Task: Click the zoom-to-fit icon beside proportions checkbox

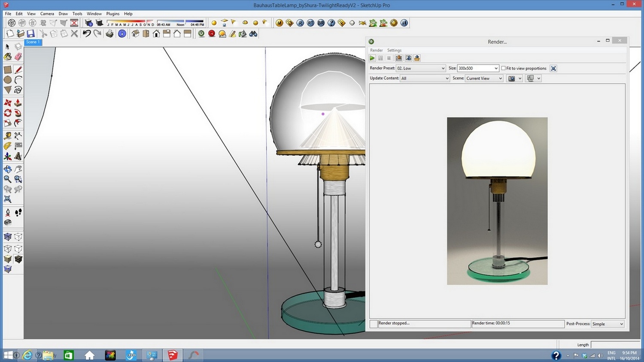Action: [553, 68]
